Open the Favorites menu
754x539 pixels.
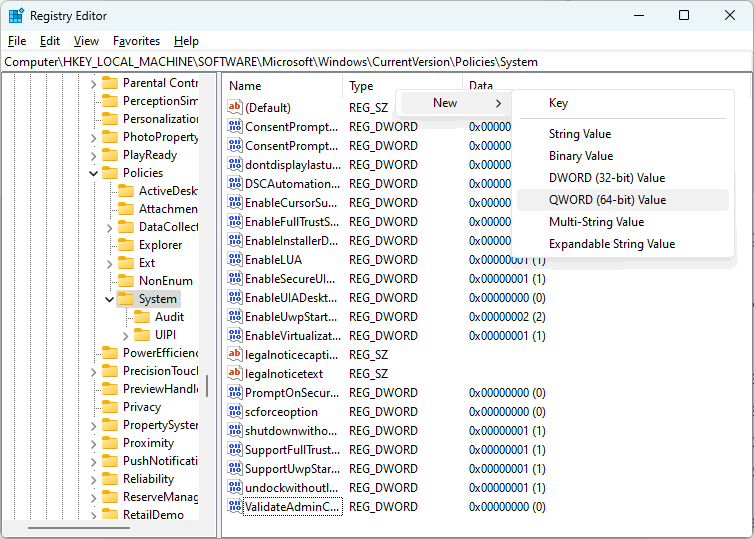coord(136,41)
